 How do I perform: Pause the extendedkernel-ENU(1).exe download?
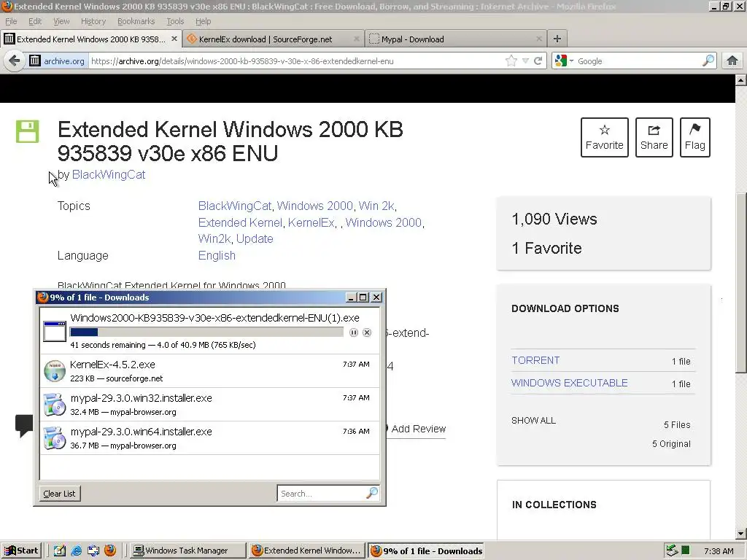point(354,332)
